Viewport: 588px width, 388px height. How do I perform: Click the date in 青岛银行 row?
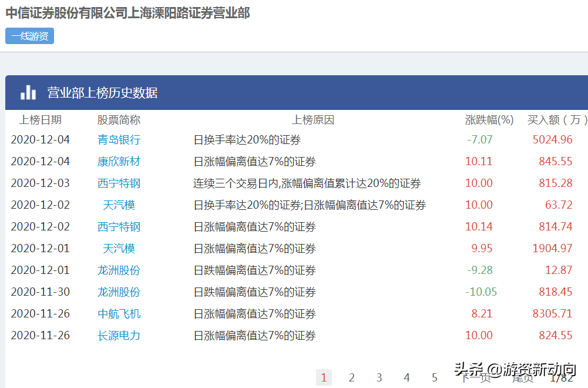pos(40,139)
